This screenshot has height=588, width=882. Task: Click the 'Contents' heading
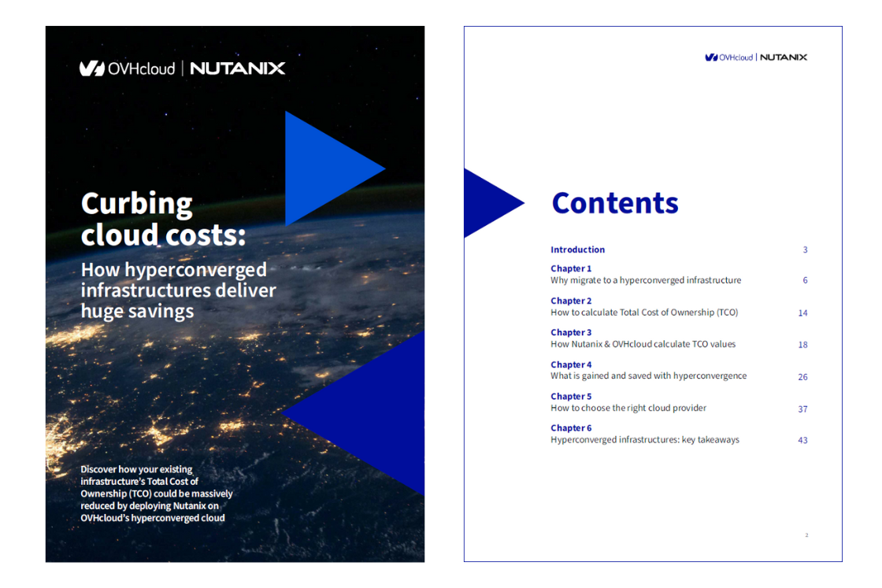tap(615, 203)
